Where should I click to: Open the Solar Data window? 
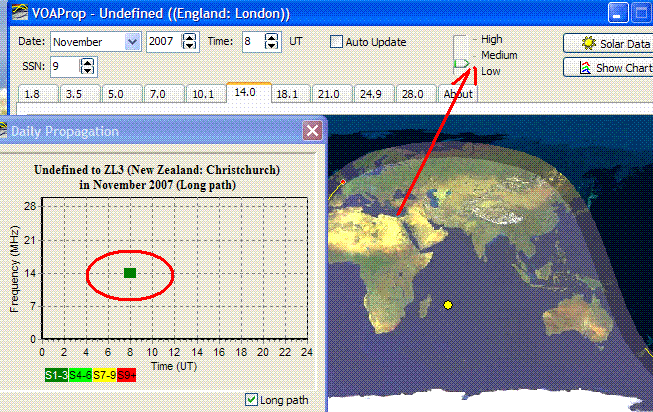coord(608,43)
